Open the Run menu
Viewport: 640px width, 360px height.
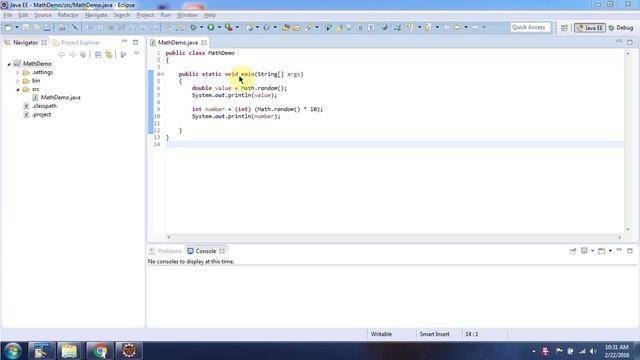[166, 15]
